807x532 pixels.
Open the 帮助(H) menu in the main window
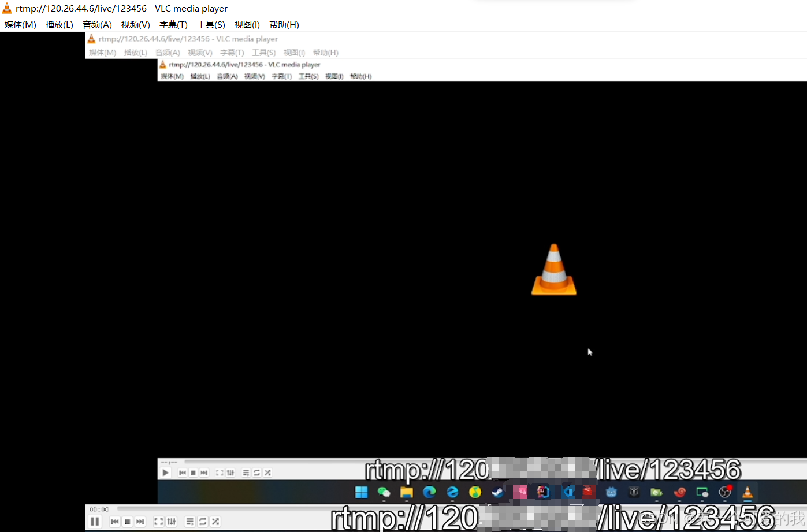click(284, 24)
